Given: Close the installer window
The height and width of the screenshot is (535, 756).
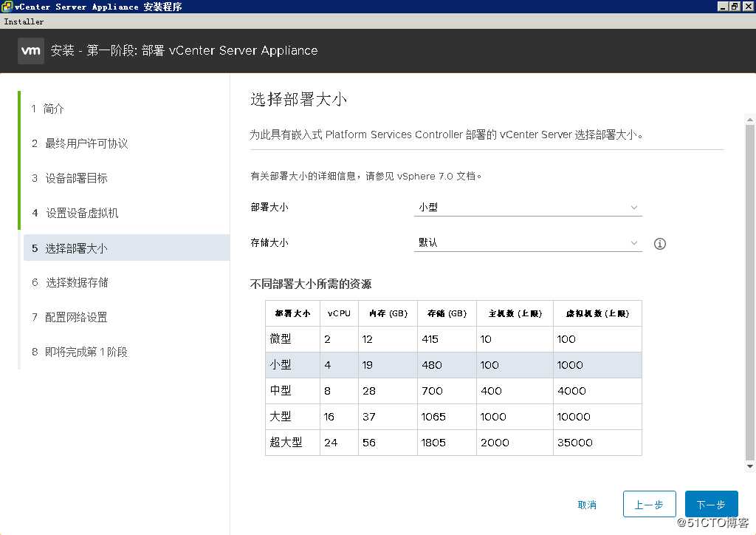Looking at the screenshot, I should (x=747, y=6).
